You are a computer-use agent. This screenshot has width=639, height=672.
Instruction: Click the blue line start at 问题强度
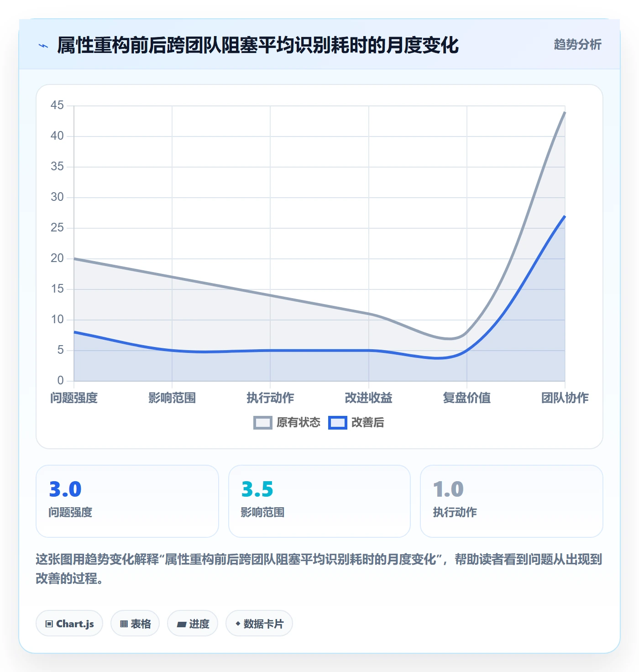coord(74,332)
